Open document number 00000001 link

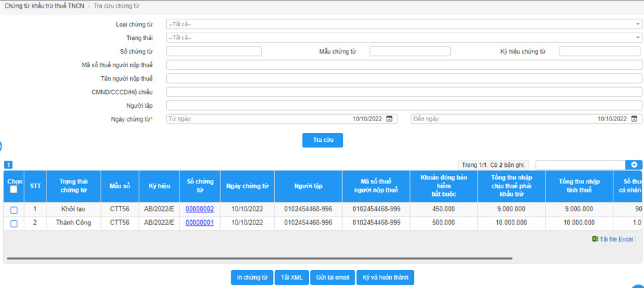199,223
